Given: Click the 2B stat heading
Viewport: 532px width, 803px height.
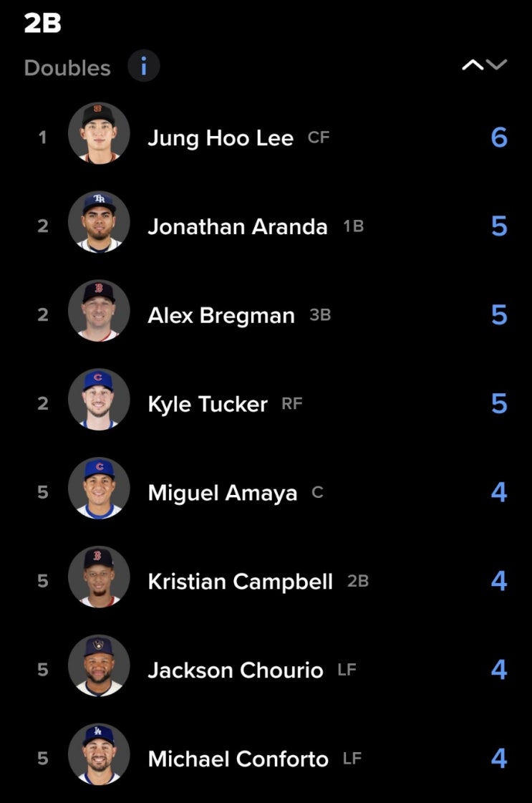Looking at the screenshot, I should click(x=42, y=23).
